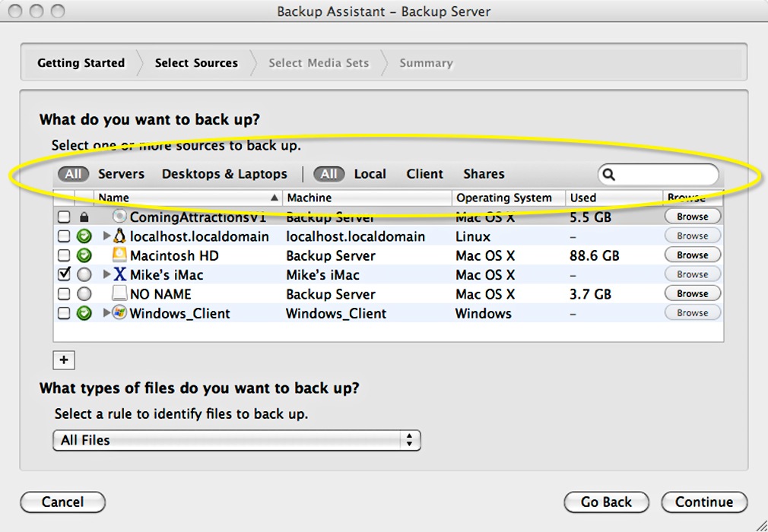Sort by the Used column header
This screenshot has height=532, width=768.
pyautogui.click(x=614, y=198)
